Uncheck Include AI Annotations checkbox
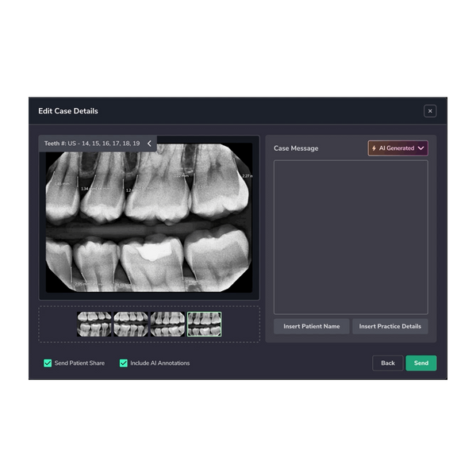 click(x=124, y=363)
